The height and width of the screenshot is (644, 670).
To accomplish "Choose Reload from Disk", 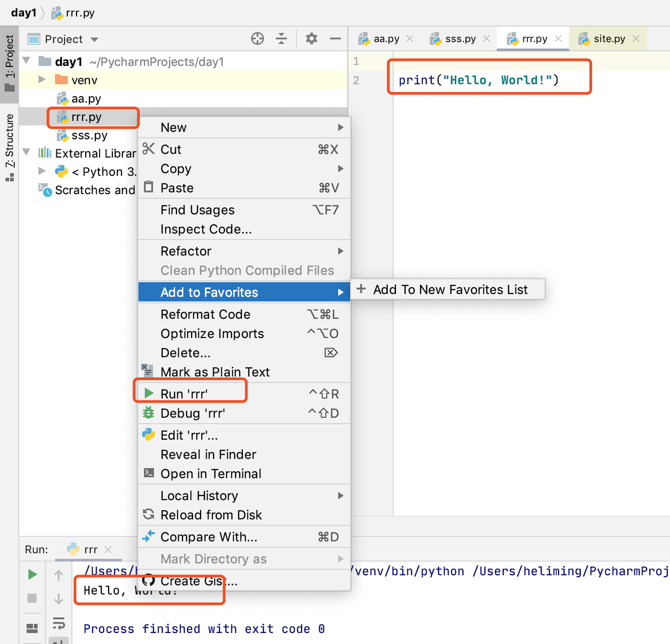I will 244,515.
